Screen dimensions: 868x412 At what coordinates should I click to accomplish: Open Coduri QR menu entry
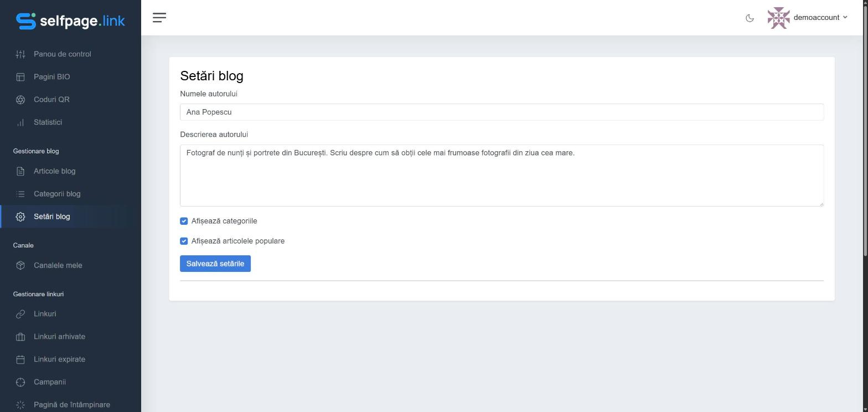pos(70,100)
